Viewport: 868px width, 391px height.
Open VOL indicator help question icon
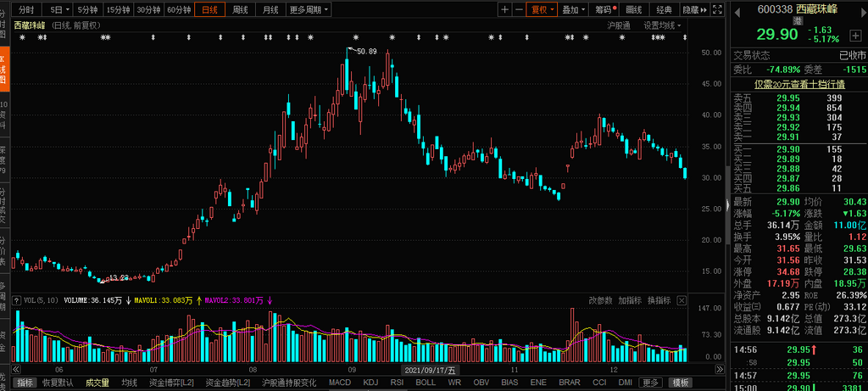coord(17,300)
